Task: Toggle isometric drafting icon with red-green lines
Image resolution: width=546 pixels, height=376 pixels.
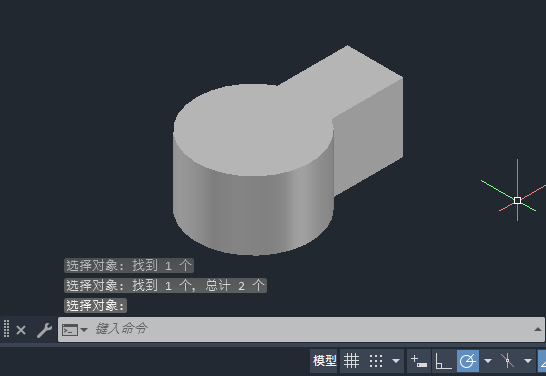Action: pyautogui.click(x=507, y=361)
